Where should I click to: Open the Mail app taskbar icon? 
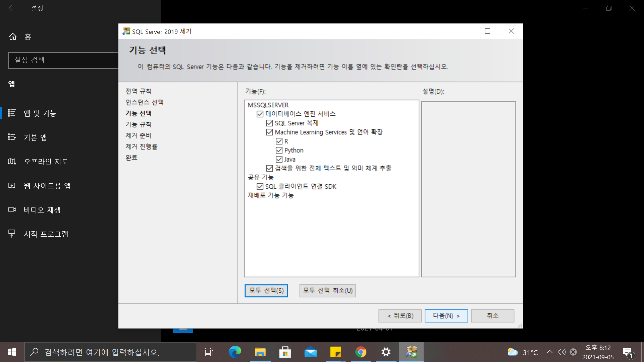pyautogui.click(x=310, y=352)
